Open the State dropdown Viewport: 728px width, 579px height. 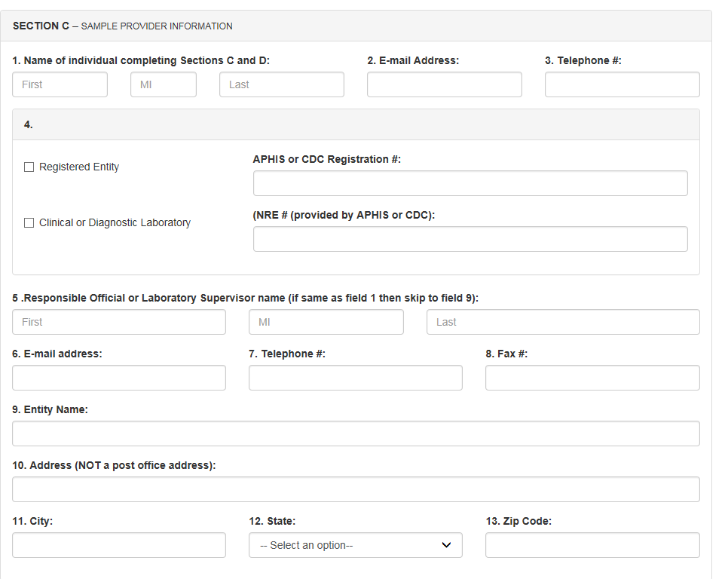pos(355,545)
